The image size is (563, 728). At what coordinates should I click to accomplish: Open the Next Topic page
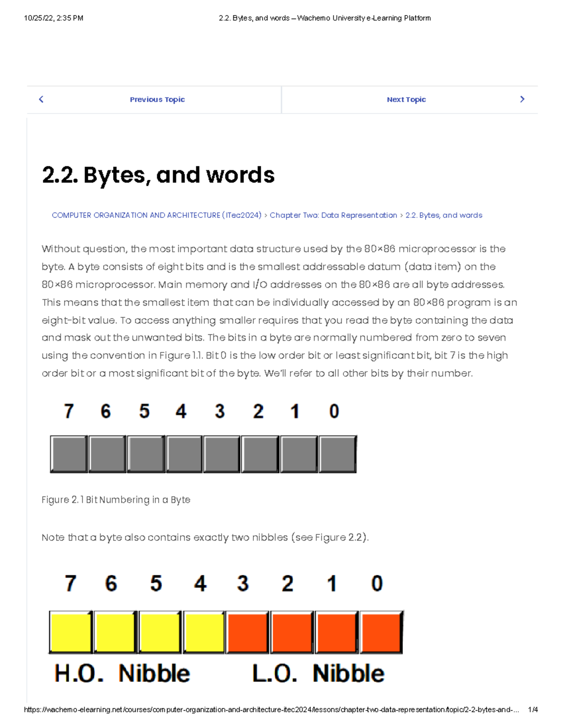point(406,99)
